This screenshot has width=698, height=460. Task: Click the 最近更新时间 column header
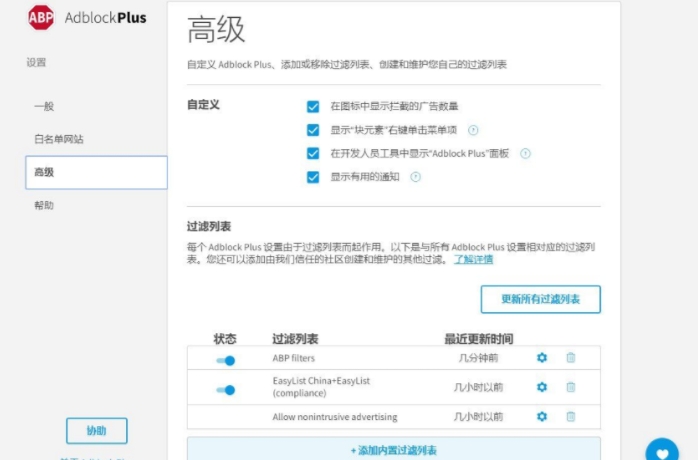[x=479, y=339]
